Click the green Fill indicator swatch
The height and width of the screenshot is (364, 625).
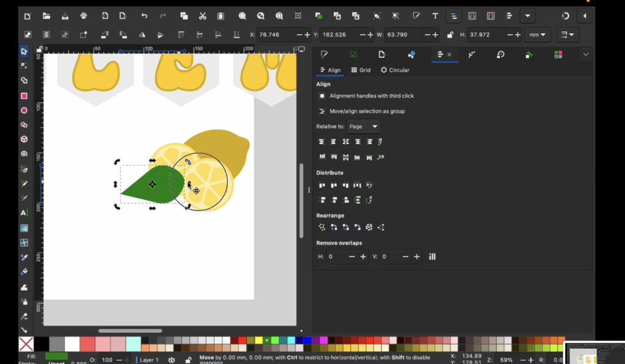56,356
